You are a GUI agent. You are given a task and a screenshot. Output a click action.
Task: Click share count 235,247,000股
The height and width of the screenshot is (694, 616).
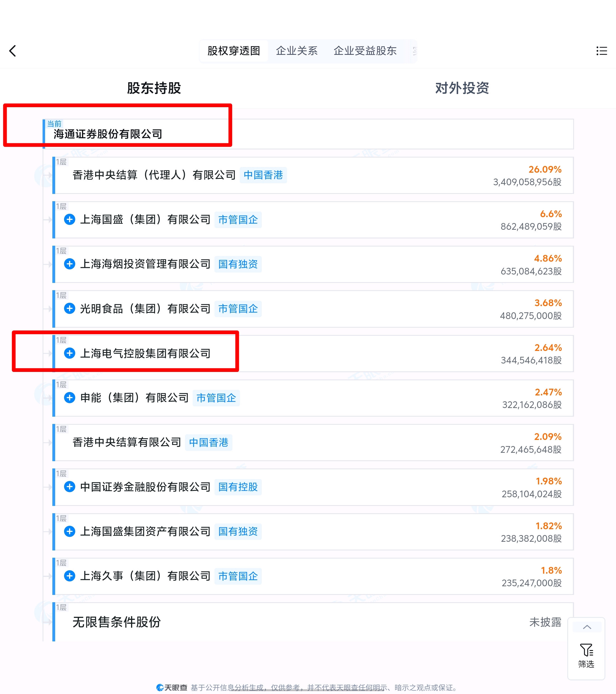(x=531, y=583)
